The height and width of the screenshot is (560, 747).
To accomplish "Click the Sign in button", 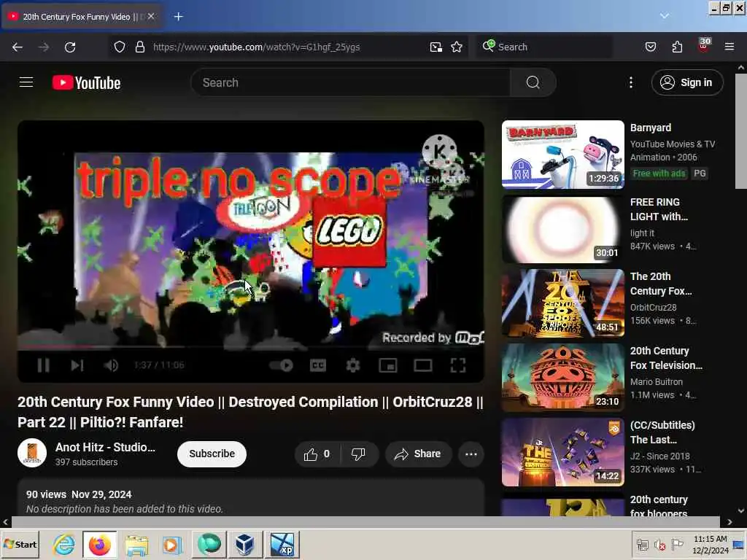I will pos(686,82).
